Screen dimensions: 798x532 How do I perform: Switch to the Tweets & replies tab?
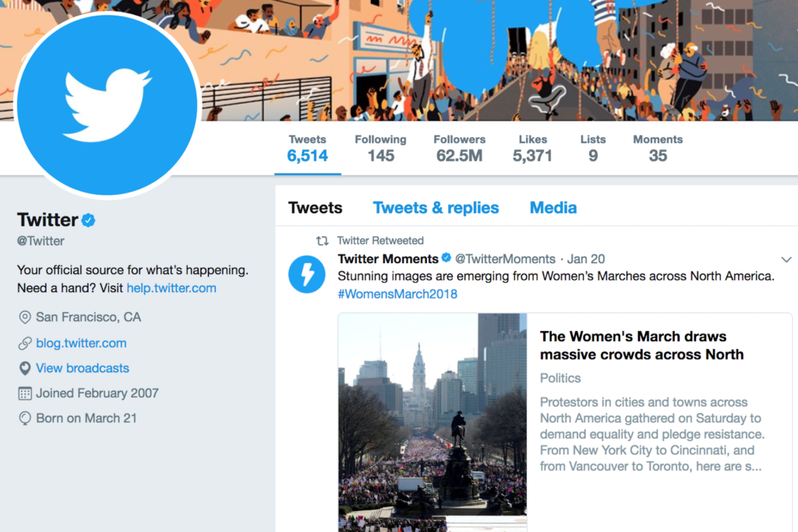pos(436,207)
